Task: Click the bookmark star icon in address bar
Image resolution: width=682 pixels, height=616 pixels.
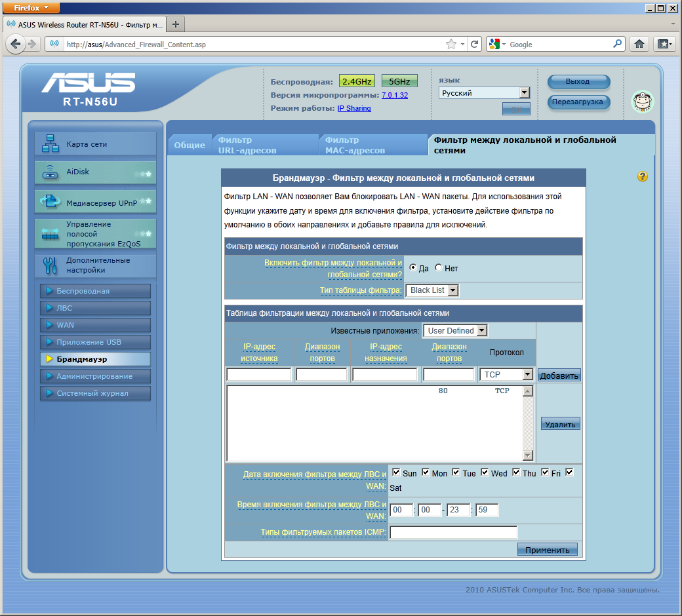Action: [451, 44]
